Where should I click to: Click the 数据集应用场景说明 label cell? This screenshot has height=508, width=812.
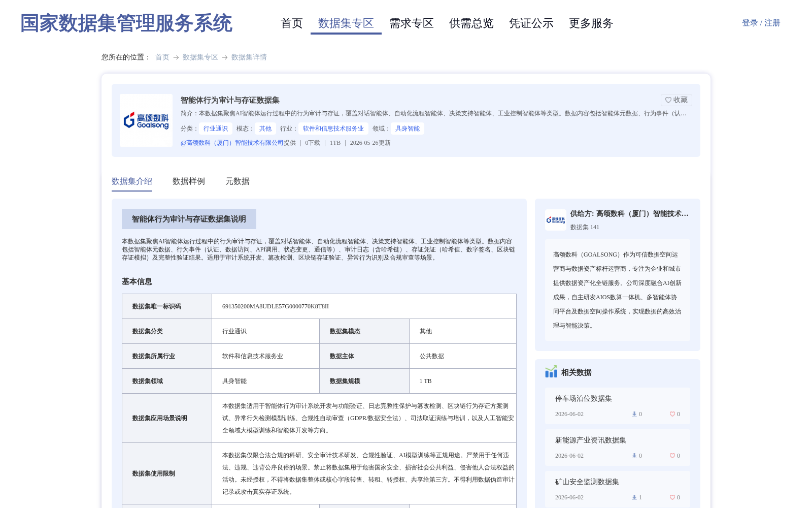tap(167, 418)
